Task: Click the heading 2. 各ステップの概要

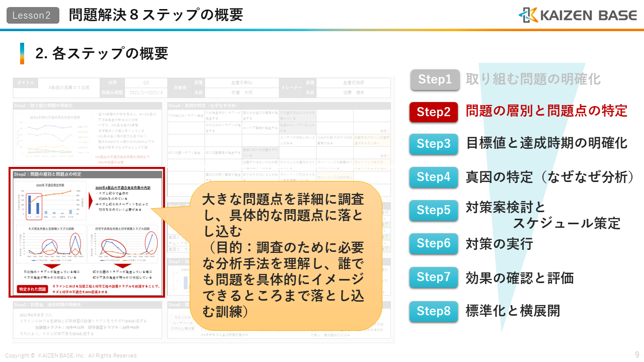Action: [x=102, y=53]
